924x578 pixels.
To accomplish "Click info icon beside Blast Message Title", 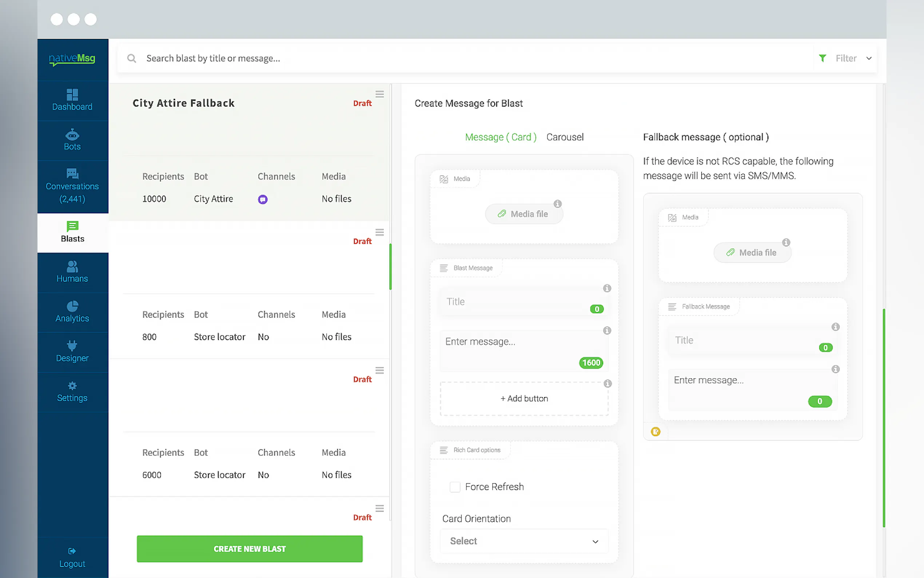I will 607,288.
